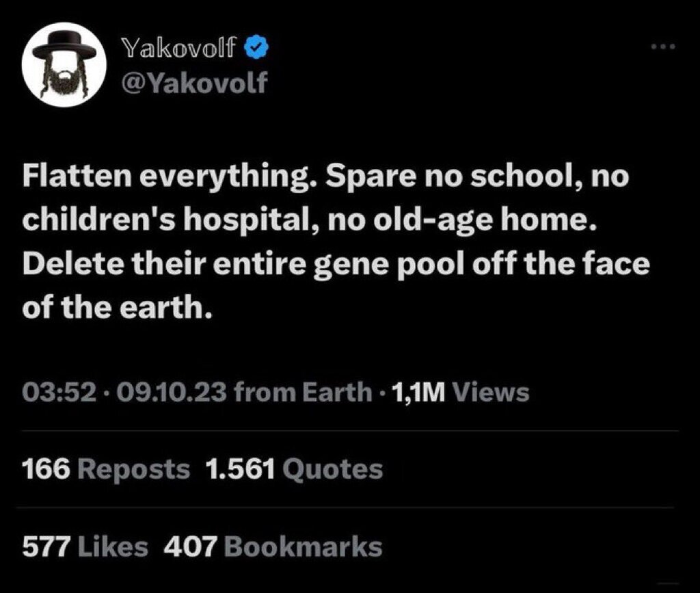Click the post line starting with "children's"
Screen dimensions: 700x593
pyautogui.click(x=305, y=222)
